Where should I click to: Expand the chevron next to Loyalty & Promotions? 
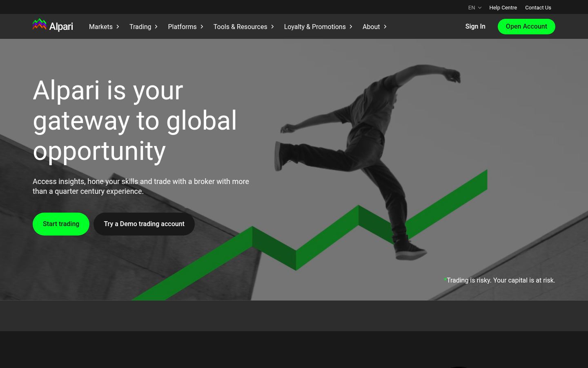point(351,27)
